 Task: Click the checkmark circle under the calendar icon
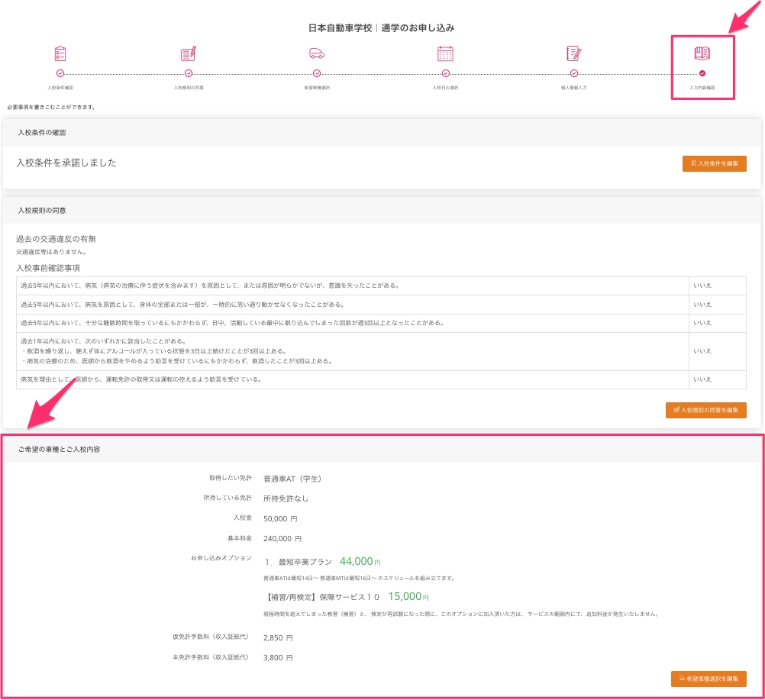click(x=445, y=74)
